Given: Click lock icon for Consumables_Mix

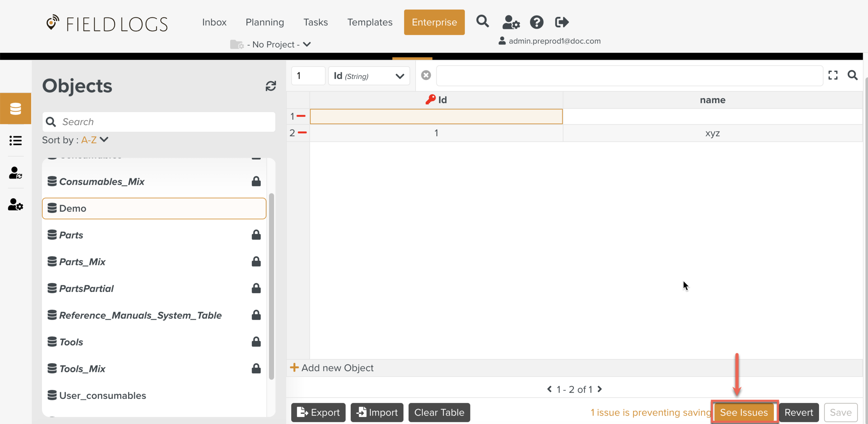Looking at the screenshot, I should pyautogui.click(x=256, y=181).
